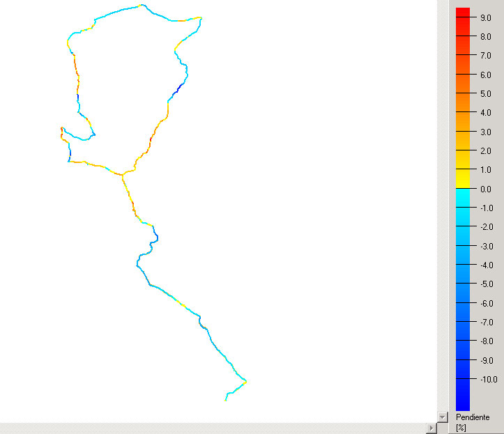Click the vertical scrollbar down arrow
Screen dimensions: 504x434
point(442,417)
